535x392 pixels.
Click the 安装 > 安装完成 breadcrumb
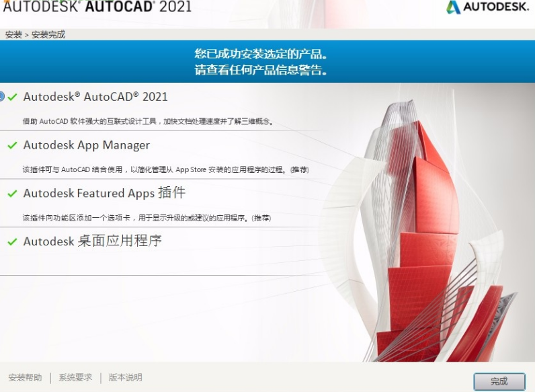pyautogui.click(x=35, y=34)
